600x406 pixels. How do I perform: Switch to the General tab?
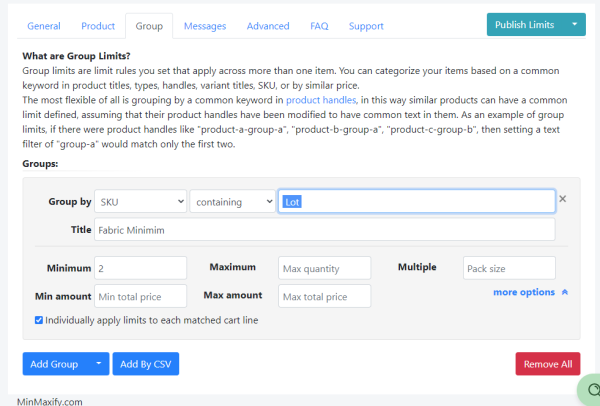(44, 26)
